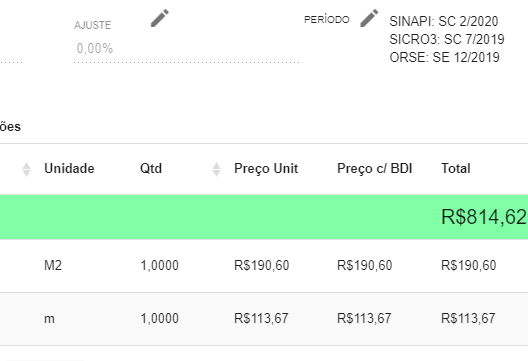Sort using arrows left of Preço Unit

click(217, 169)
